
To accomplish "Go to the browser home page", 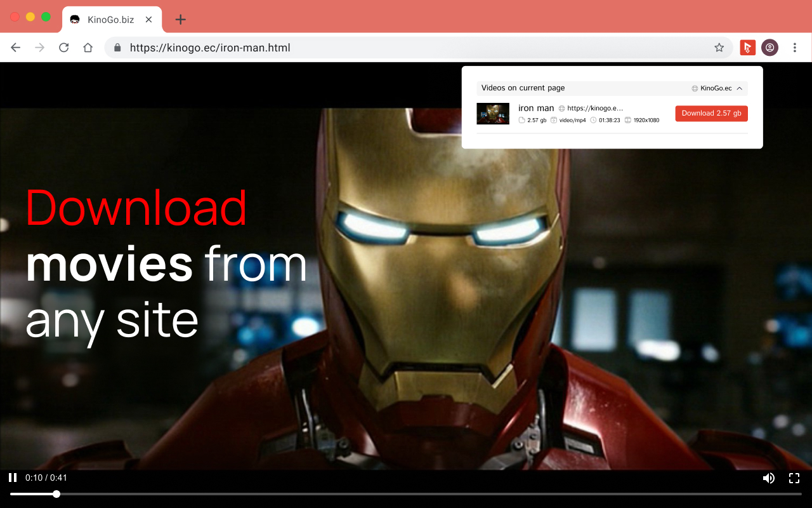I will (88, 48).
